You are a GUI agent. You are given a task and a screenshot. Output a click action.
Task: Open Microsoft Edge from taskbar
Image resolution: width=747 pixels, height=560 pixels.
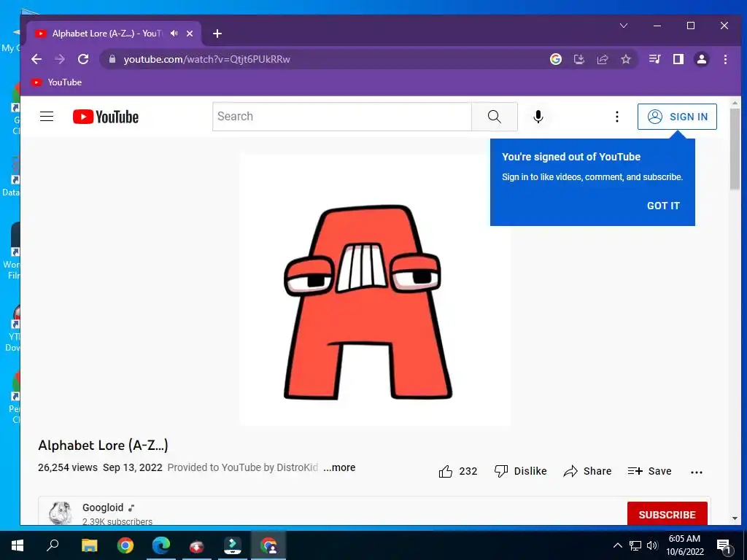click(x=161, y=545)
